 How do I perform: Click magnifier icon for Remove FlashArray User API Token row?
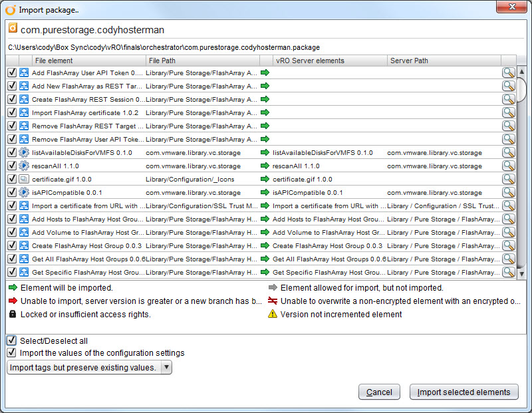[x=508, y=139]
